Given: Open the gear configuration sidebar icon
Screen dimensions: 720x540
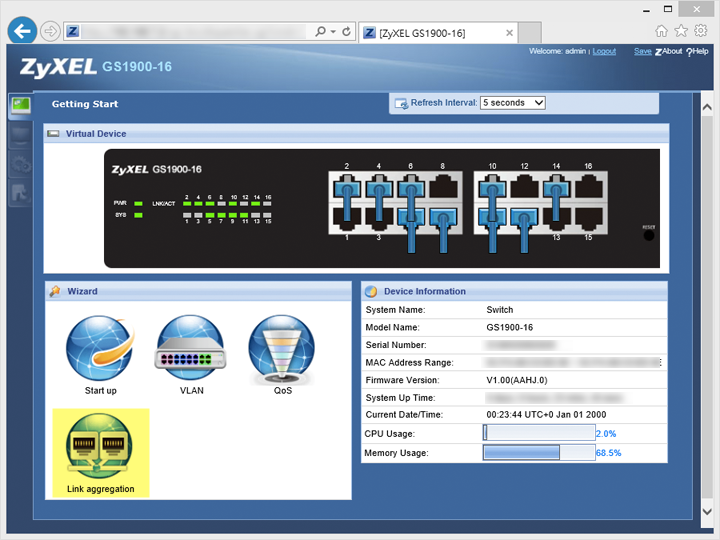Looking at the screenshot, I should (21, 164).
